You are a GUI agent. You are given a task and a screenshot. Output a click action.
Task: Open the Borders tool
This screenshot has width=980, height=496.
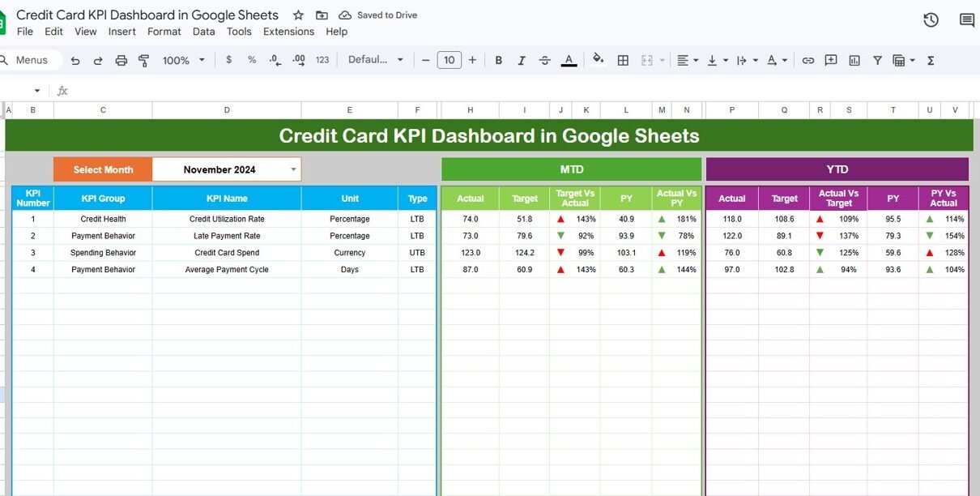click(623, 60)
